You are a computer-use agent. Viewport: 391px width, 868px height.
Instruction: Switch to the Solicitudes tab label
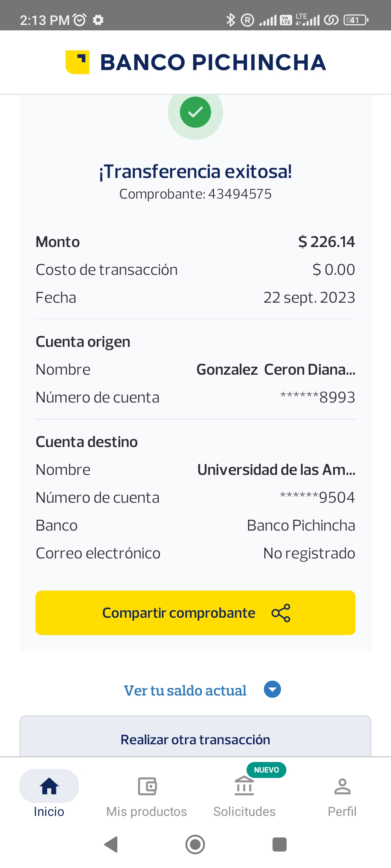coord(244,812)
